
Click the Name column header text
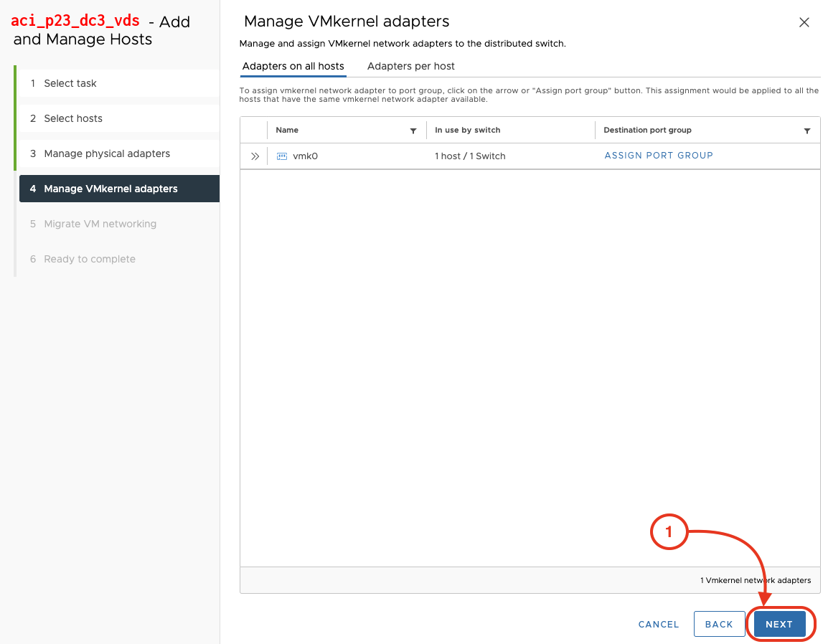pos(287,131)
